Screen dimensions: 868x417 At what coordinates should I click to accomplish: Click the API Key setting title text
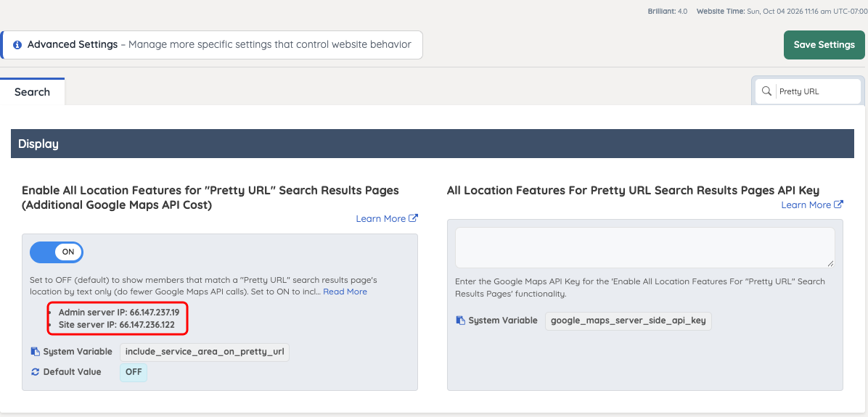(x=634, y=190)
